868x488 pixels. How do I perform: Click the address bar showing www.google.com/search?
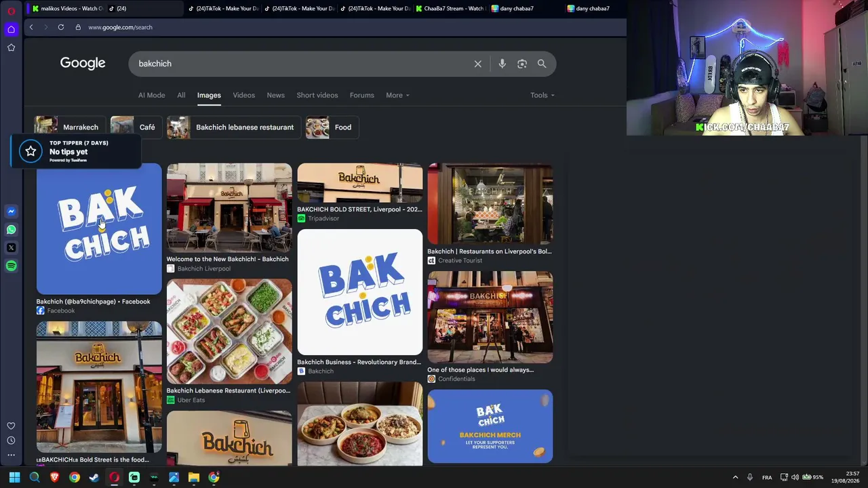click(120, 27)
